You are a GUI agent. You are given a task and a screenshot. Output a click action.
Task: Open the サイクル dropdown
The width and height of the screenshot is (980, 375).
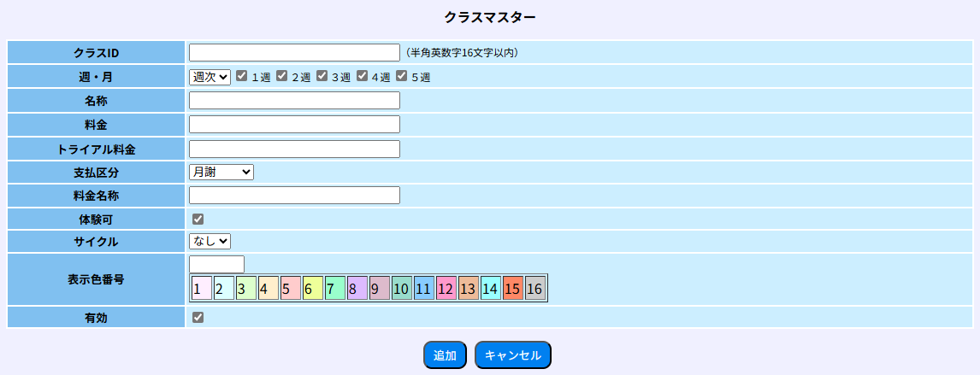[210, 242]
